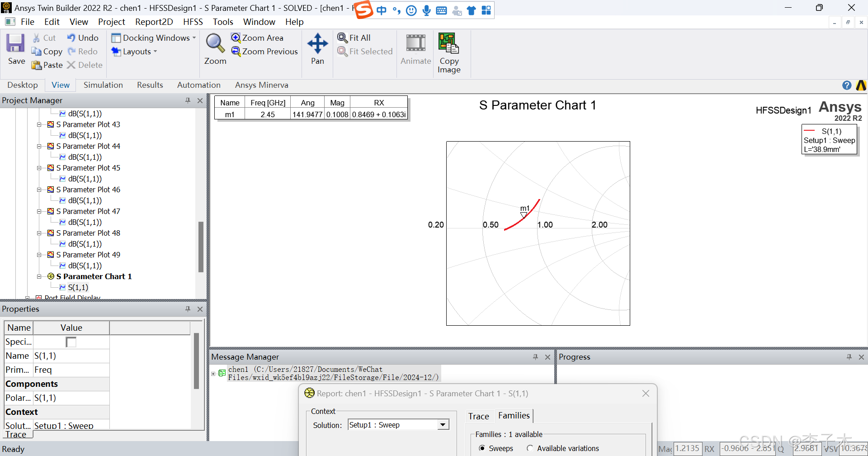Click the Copy icon in the ribbon
The width and height of the screenshot is (868, 456).
pyautogui.click(x=36, y=52)
